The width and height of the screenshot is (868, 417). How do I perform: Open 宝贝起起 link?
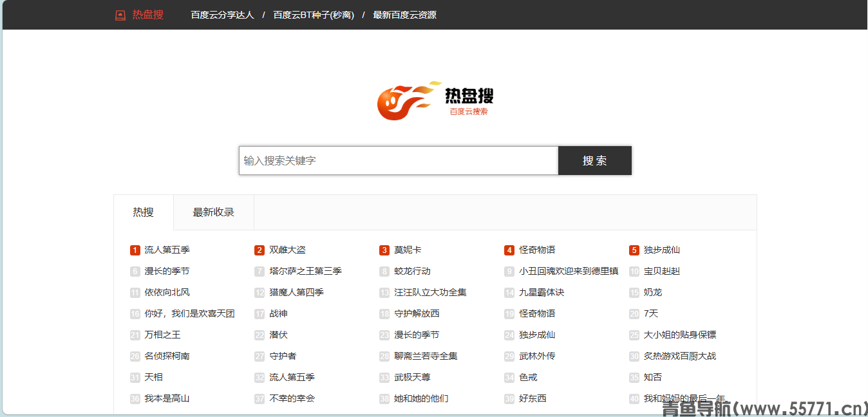click(662, 271)
